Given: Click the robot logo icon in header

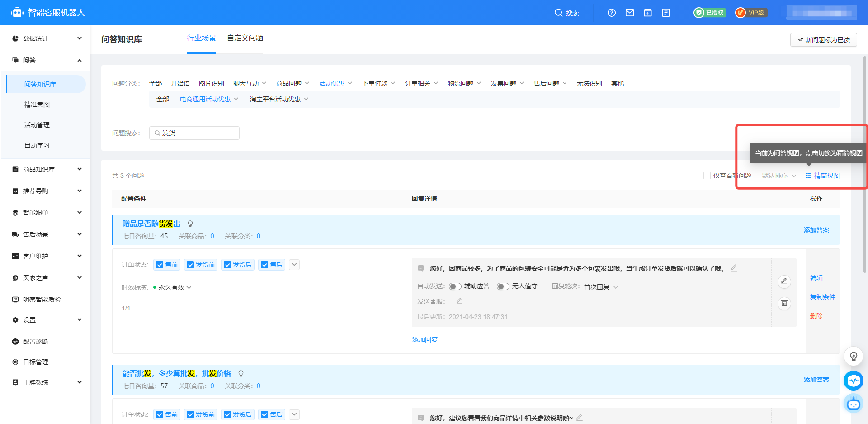Looking at the screenshot, I should point(17,12).
